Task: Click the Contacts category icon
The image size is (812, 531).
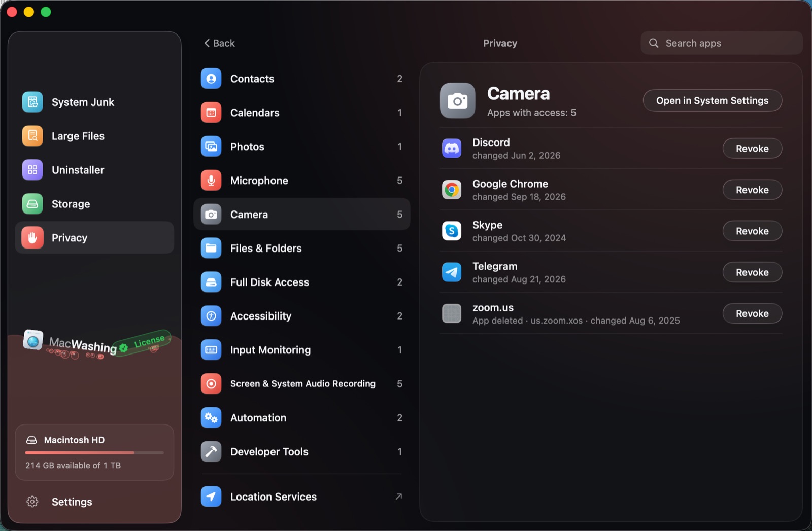Action: coord(211,79)
